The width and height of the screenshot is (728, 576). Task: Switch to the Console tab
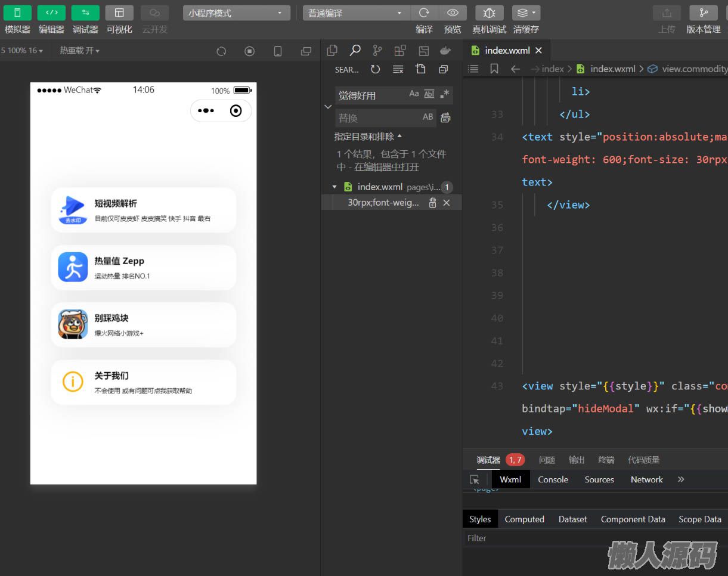click(x=553, y=479)
